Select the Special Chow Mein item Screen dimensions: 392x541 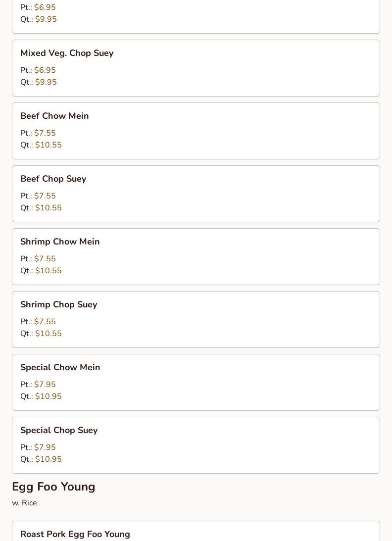[x=60, y=367]
